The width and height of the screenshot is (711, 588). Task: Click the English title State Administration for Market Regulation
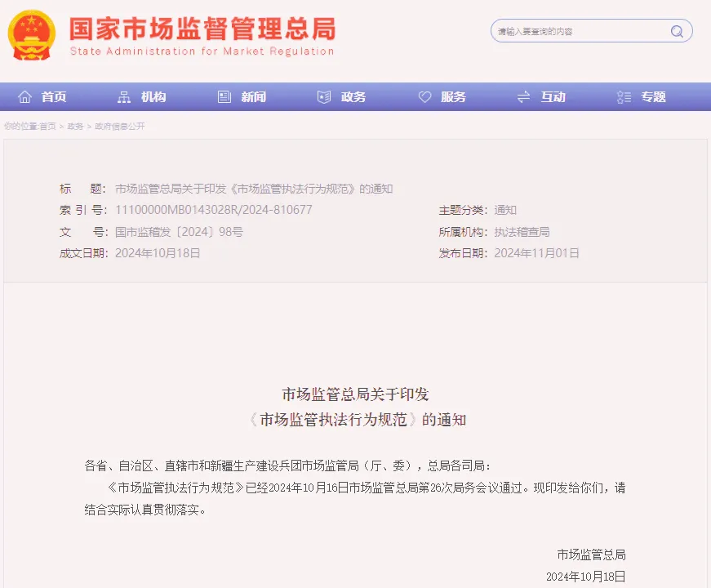202,51
